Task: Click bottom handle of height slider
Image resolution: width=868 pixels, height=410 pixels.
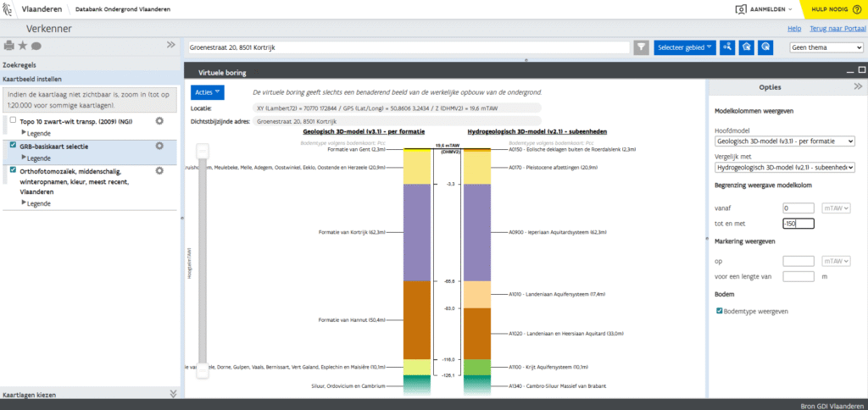Action: coord(203,371)
